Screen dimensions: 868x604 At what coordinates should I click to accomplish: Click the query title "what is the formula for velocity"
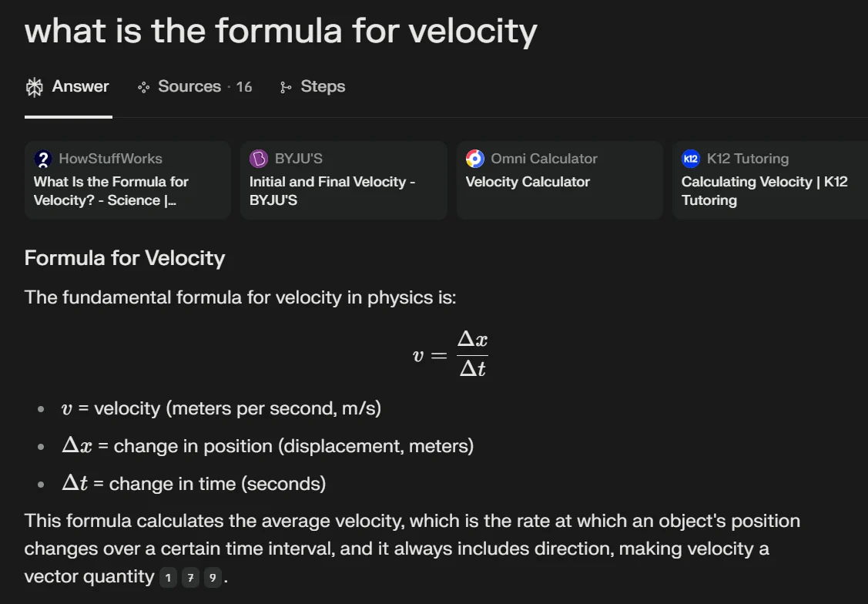tap(280, 31)
